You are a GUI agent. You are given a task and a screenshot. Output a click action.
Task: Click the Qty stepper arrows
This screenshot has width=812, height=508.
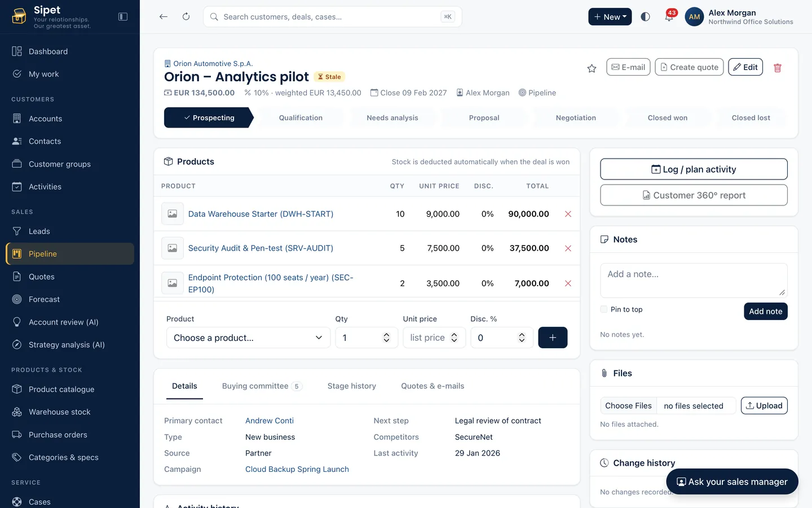(386, 338)
